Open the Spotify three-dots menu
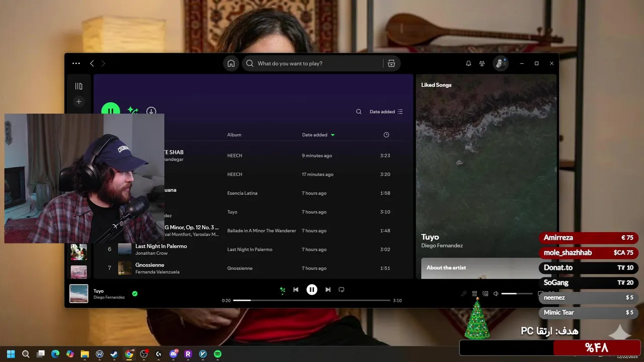Viewport: 644px width, 362px height. click(76, 63)
